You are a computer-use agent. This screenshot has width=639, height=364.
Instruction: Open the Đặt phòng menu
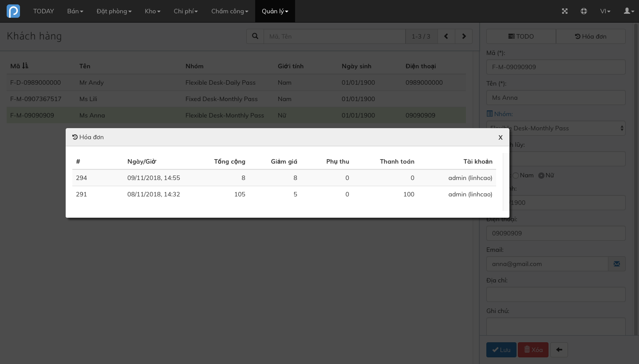coord(114,11)
